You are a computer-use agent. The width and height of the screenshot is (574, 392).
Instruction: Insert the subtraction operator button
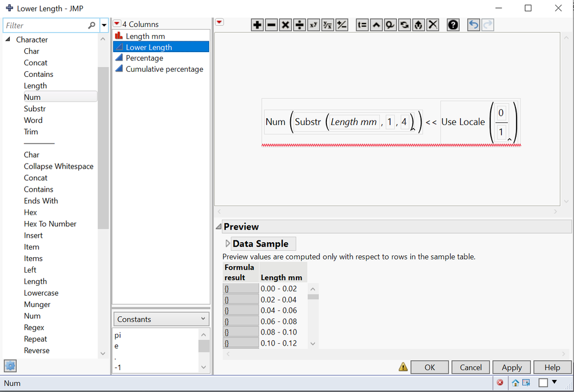pyautogui.click(x=271, y=25)
